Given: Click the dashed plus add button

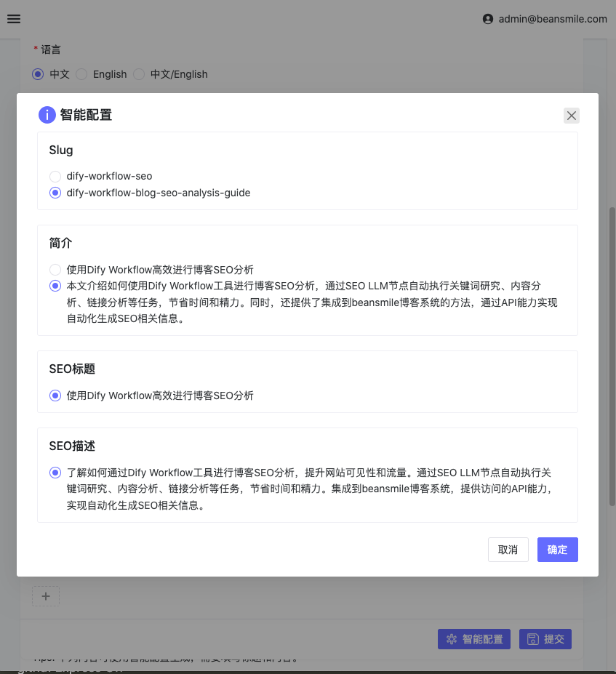Looking at the screenshot, I should pos(46,596).
